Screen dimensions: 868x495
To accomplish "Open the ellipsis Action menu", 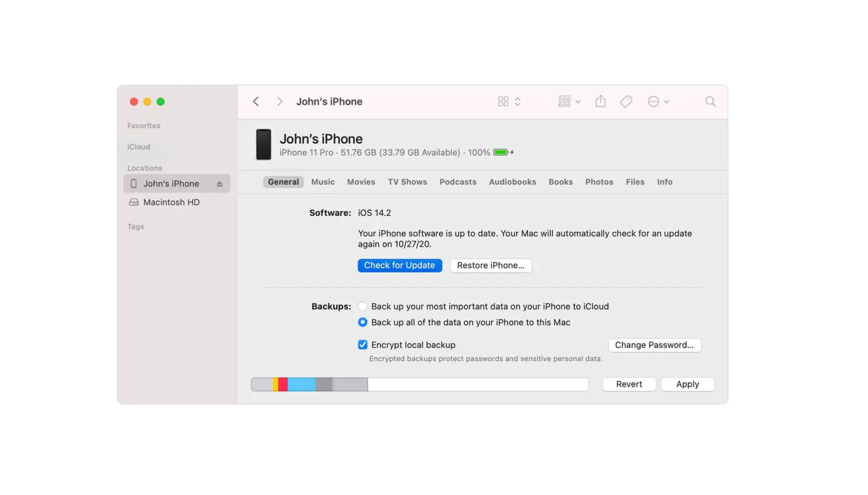I will click(x=653, y=101).
